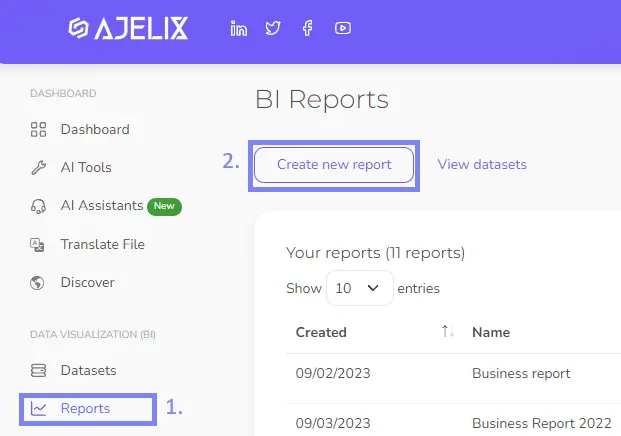The width and height of the screenshot is (621, 436).
Task: Click the Created column header
Action: click(321, 332)
